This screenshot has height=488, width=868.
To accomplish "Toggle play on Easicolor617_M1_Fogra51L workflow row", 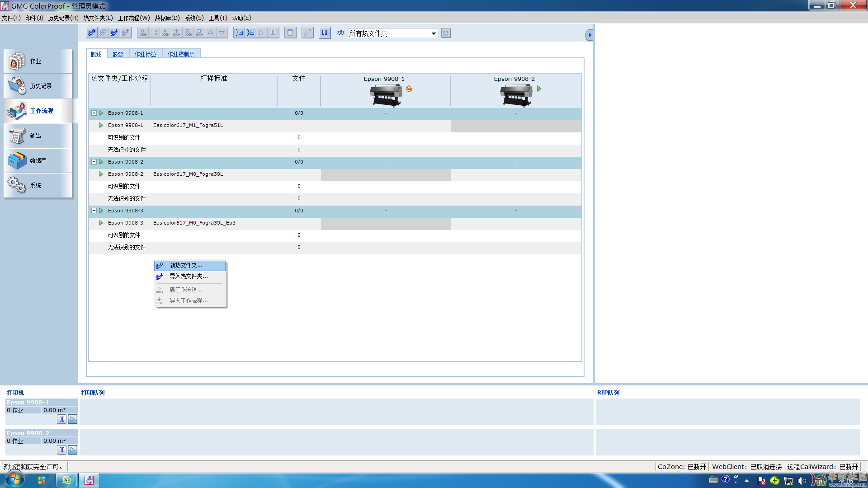I will 101,125.
